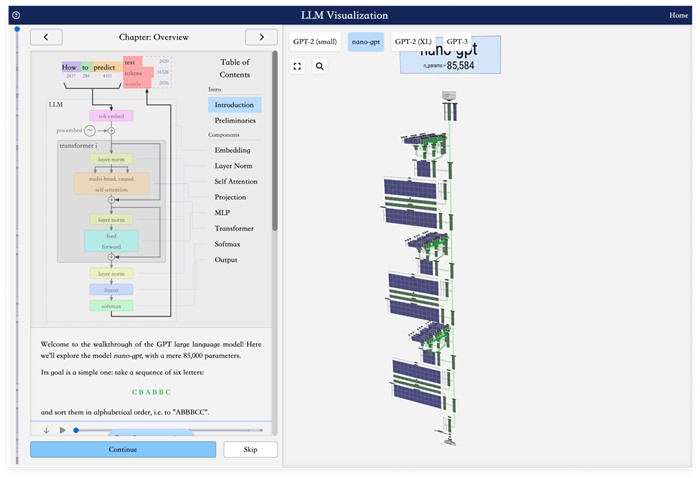Click the green C B A B B C sequence

click(151, 392)
